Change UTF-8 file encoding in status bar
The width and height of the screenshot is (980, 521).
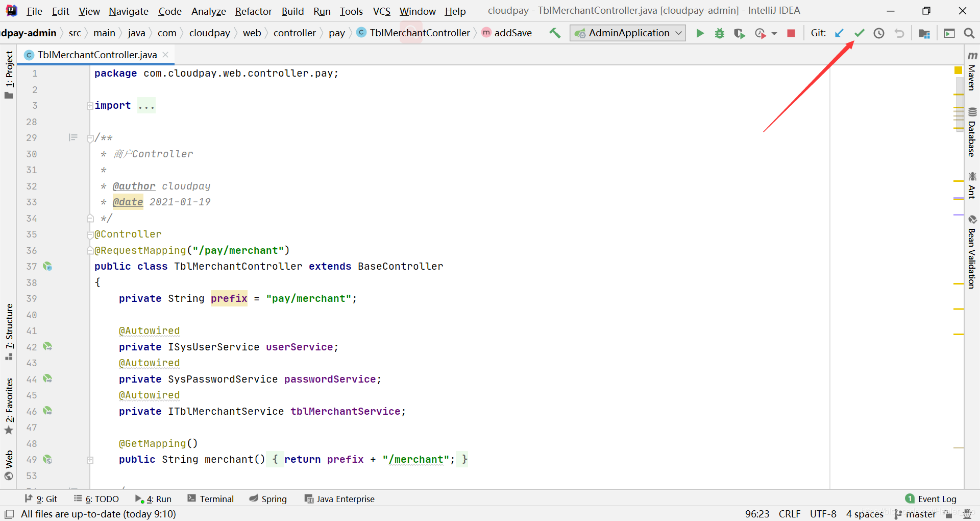(823, 514)
